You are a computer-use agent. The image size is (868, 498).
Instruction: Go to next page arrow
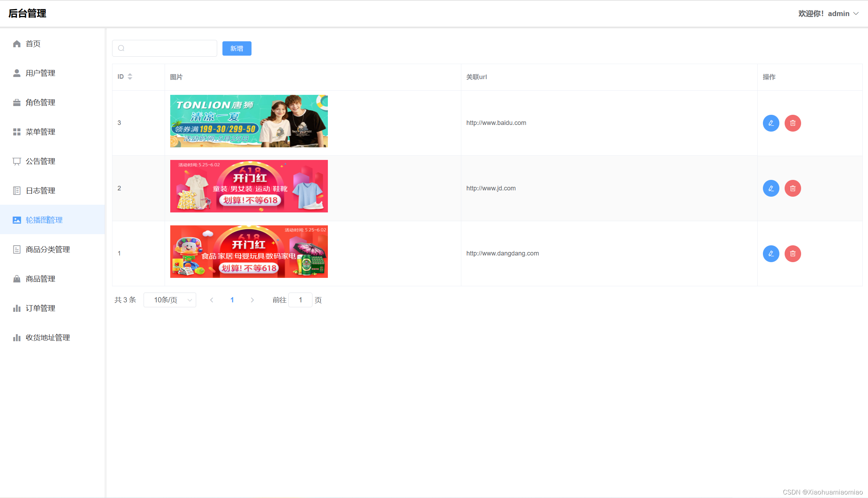point(252,300)
